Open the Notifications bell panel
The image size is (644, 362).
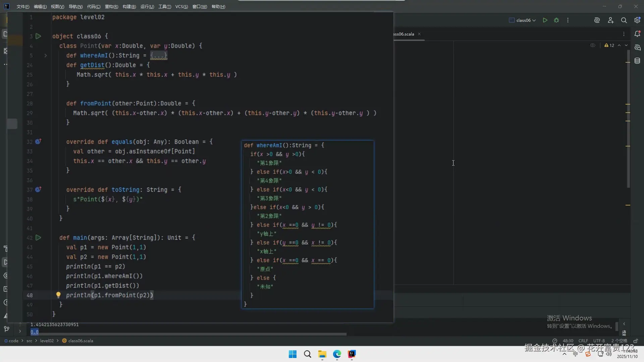pos(637,34)
